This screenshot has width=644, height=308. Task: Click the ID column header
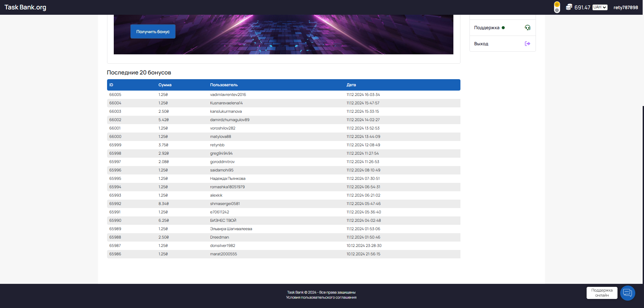pos(111,85)
